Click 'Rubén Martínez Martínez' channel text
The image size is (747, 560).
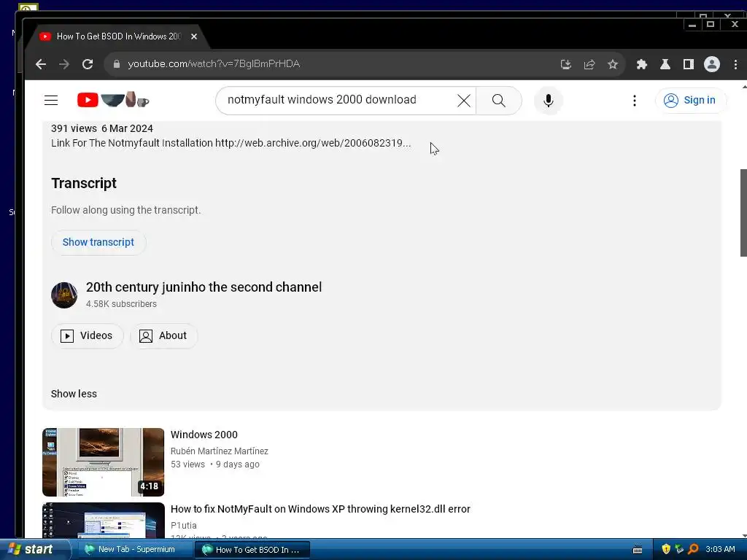pyautogui.click(x=219, y=451)
